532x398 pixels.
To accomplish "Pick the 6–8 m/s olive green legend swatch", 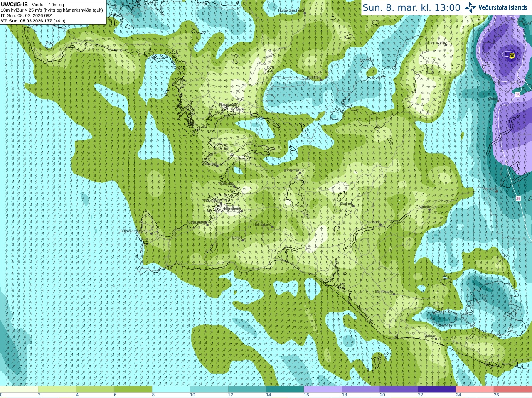I will 133,389.
